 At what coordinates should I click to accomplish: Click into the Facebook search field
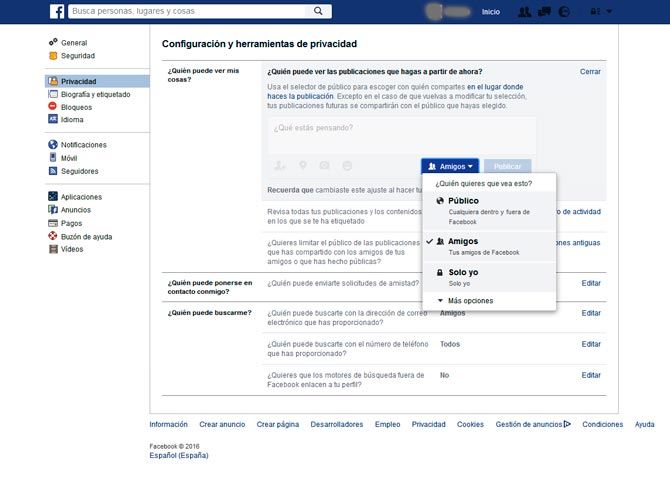click(188, 11)
